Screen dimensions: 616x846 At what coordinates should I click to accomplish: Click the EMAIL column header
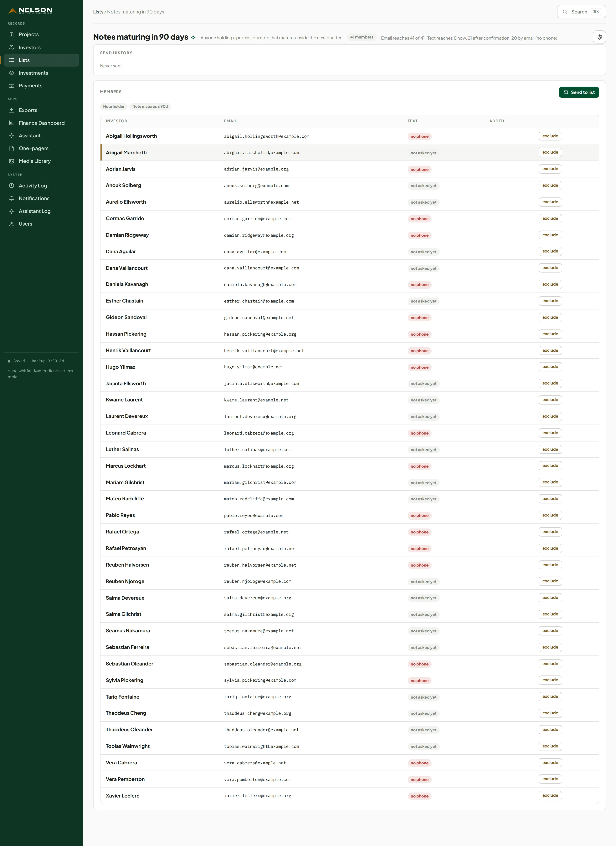230,121
